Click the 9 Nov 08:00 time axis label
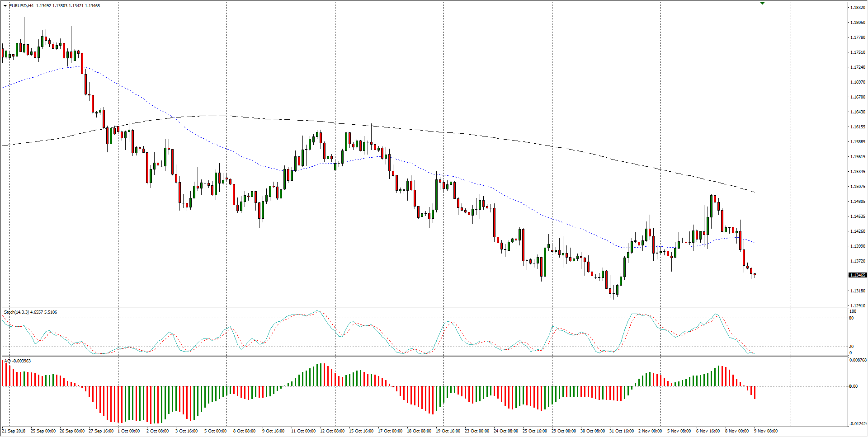This screenshot has width=868, height=437. [x=765, y=431]
